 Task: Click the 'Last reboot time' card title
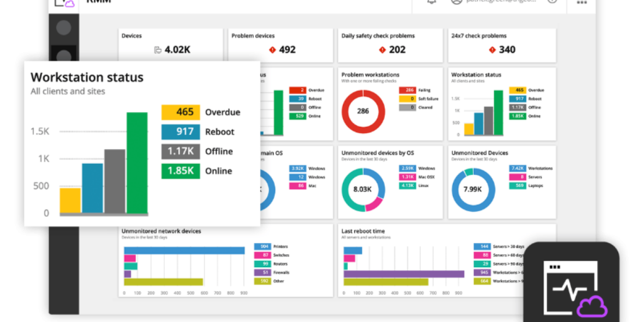click(363, 231)
